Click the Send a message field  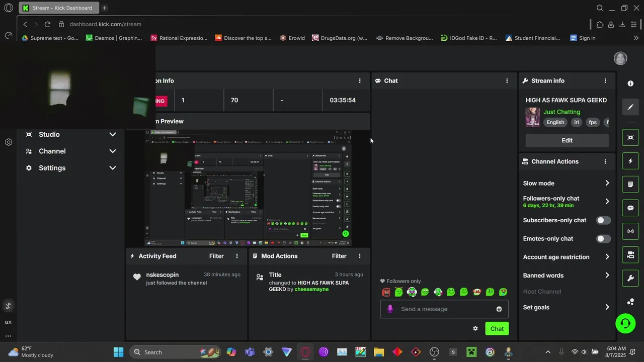[x=444, y=309]
